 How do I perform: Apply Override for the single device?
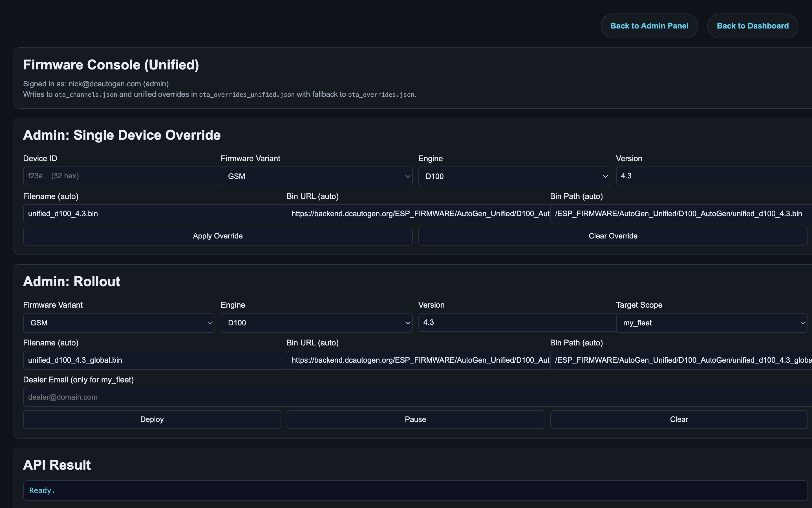pos(218,236)
